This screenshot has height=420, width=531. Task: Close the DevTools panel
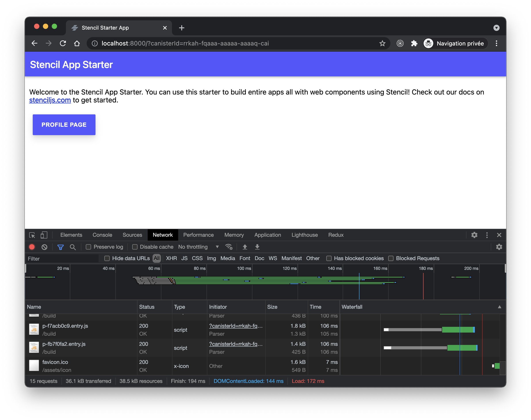tap(499, 235)
